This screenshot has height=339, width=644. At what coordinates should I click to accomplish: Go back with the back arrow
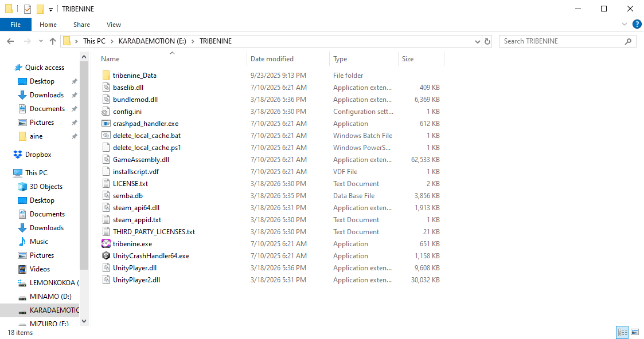pos(11,41)
